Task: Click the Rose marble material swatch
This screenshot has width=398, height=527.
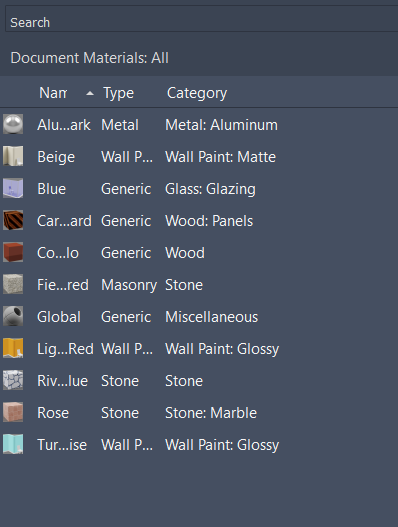Action: (x=13, y=412)
